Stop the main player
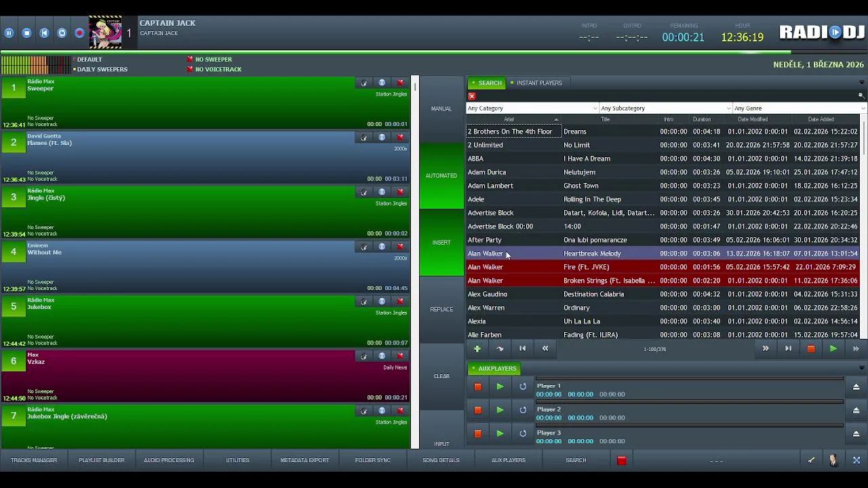 click(x=26, y=33)
